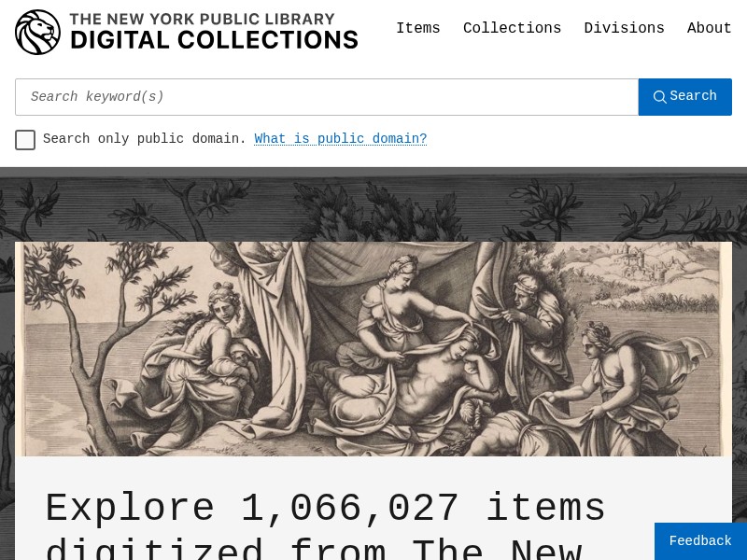
Task: Focus the Search keyword(s) input field
Action: 327,97
